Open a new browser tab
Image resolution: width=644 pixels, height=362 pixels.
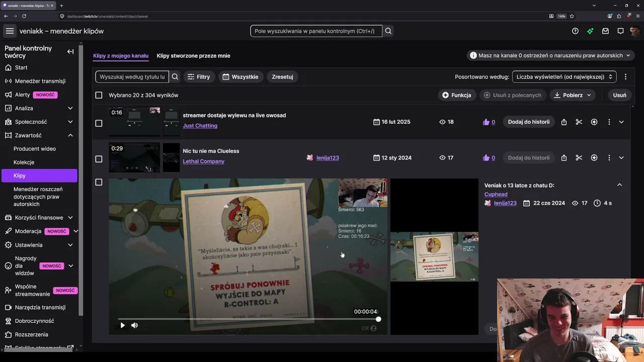61,6
